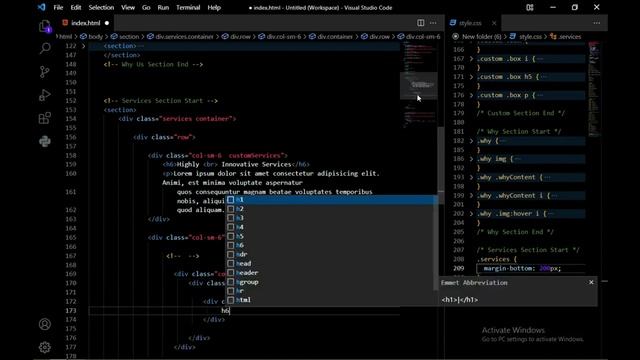Screen dimensions: 640x360
Task: Place cursor on line 173 h6 text
Action: click(x=225, y=311)
